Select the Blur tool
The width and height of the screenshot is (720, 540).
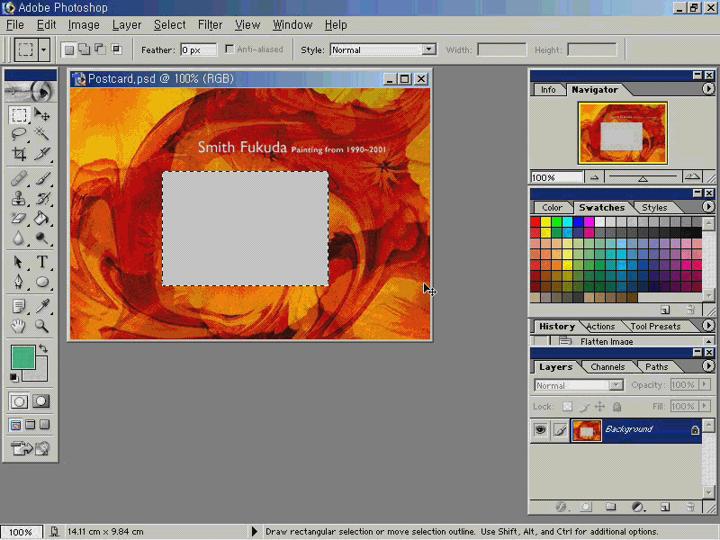pyautogui.click(x=19, y=237)
